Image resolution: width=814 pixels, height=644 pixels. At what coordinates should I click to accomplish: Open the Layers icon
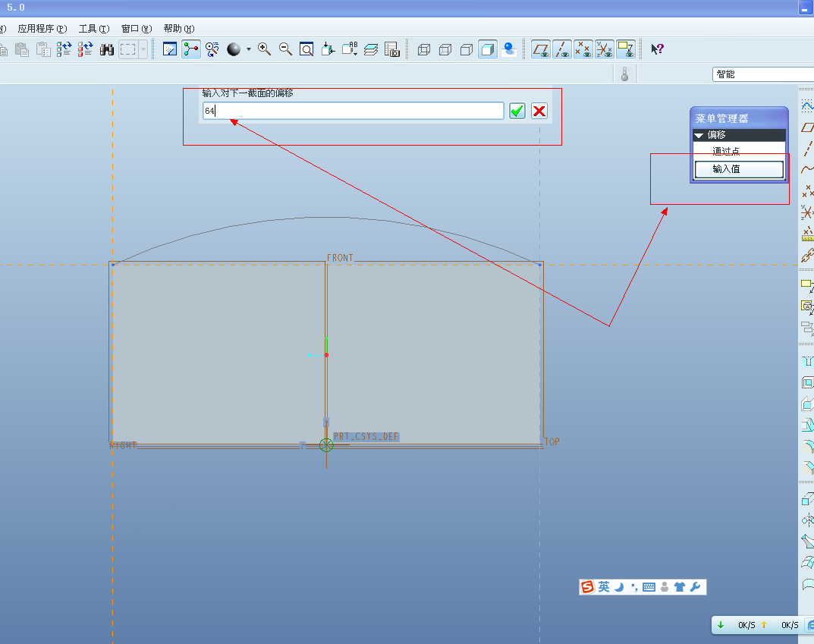(371, 49)
